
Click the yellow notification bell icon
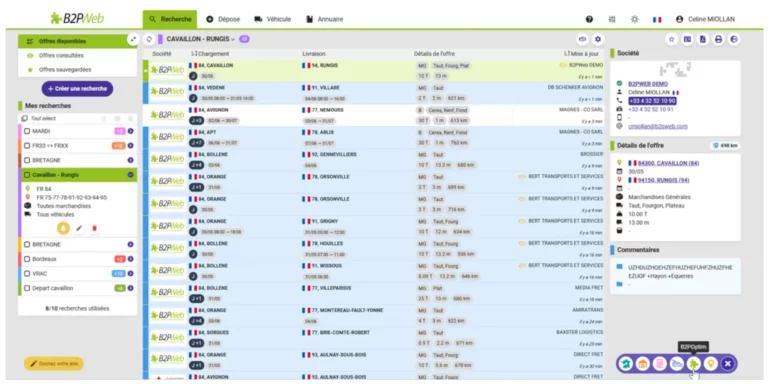point(63,228)
